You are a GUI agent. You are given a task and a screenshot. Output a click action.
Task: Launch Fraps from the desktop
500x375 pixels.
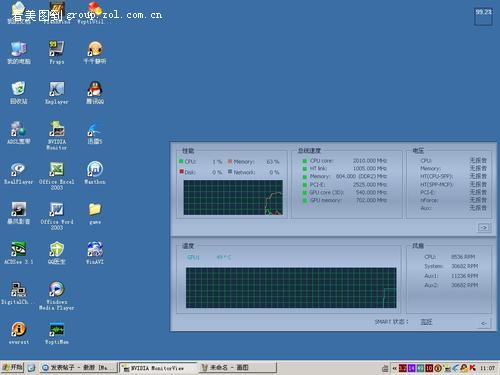[57, 53]
